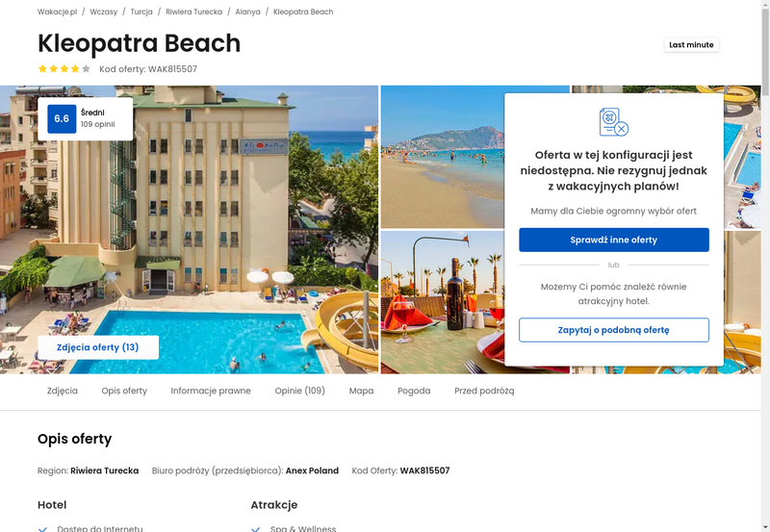Open the beach photo thumbnail
The image size is (770, 532).
pyautogui.click(x=443, y=157)
